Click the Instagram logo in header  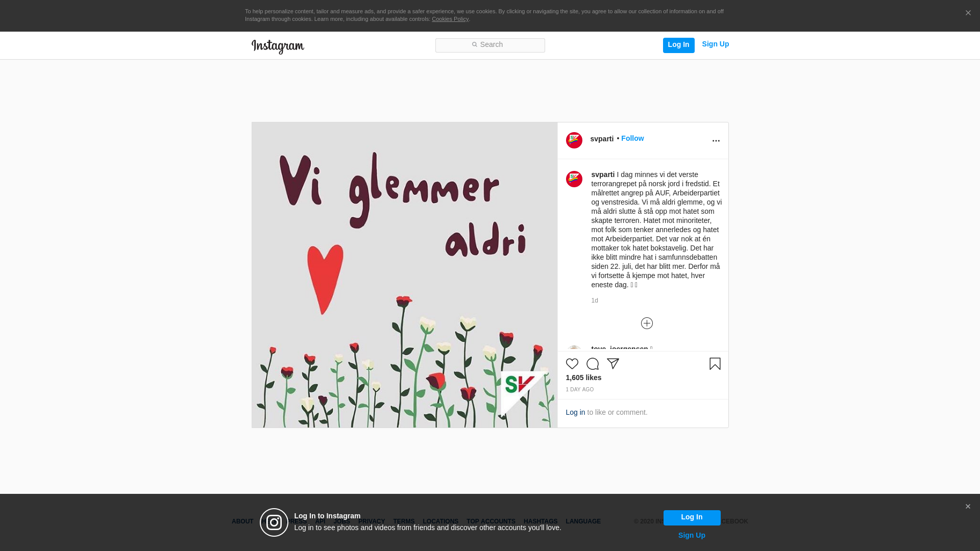pyautogui.click(x=278, y=46)
